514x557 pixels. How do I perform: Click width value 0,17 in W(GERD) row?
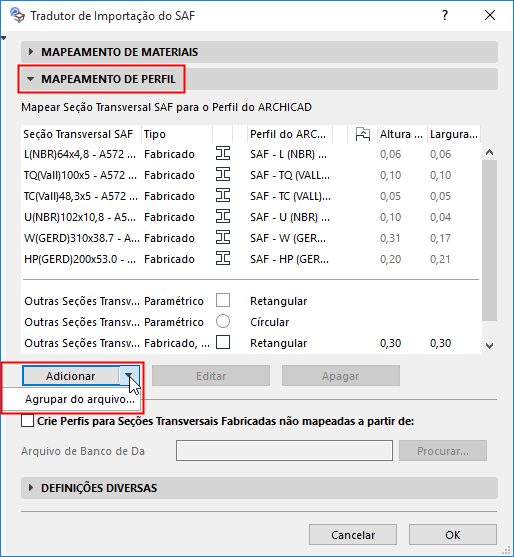pyautogui.click(x=440, y=238)
